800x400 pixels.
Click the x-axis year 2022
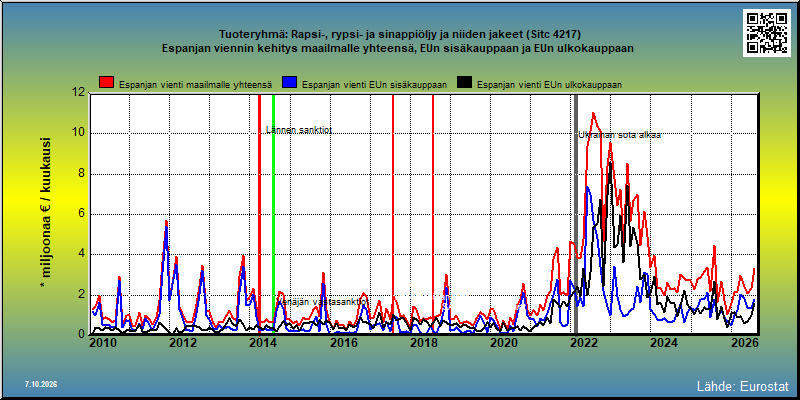[x=583, y=343]
